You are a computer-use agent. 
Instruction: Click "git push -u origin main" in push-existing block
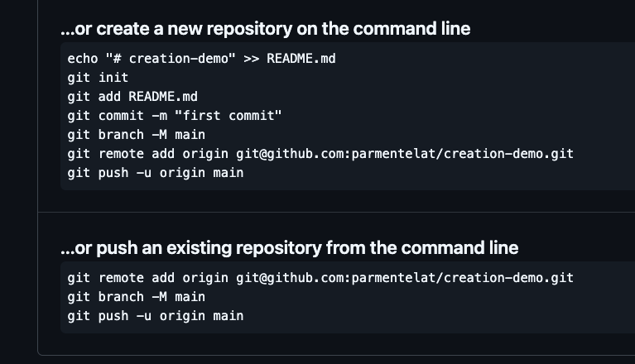[x=156, y=316]
